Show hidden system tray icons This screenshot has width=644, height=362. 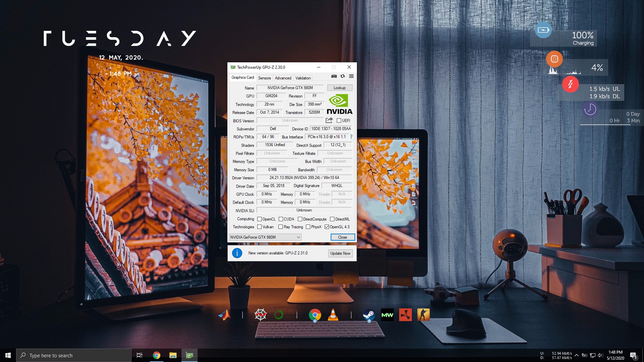pyautogui.click(x=576, y=355)
